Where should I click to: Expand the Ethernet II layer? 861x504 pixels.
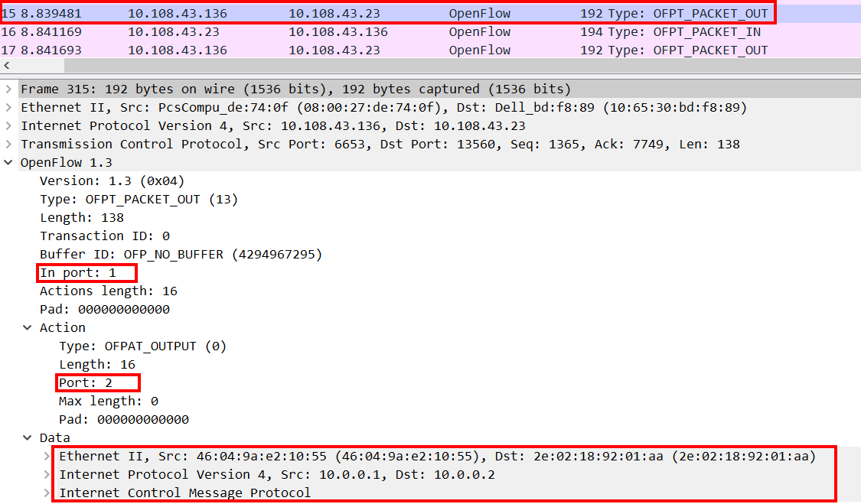tap(8, 107)
